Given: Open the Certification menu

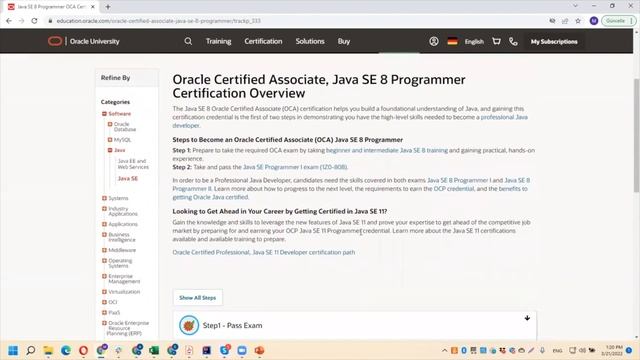Looking at the screenshot, I should [263, 41].
